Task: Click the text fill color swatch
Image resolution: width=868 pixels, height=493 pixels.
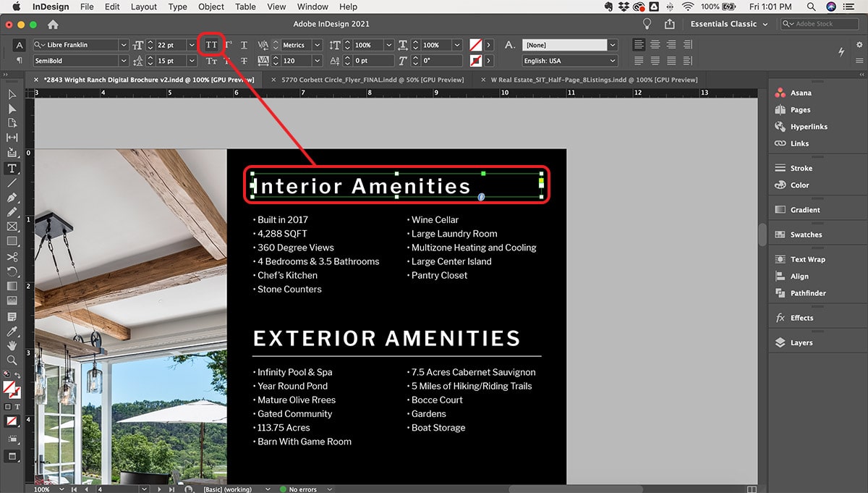Action: (x=475, y=45)
